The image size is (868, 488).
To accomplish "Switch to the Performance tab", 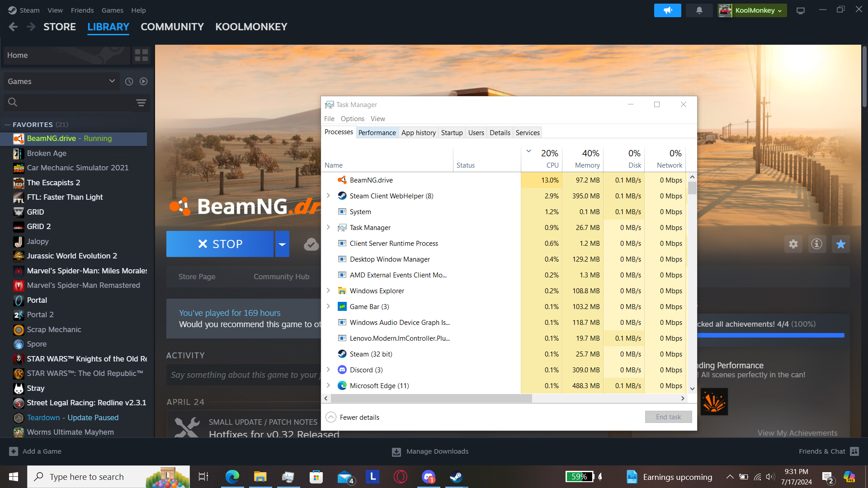I will [377, 132].
